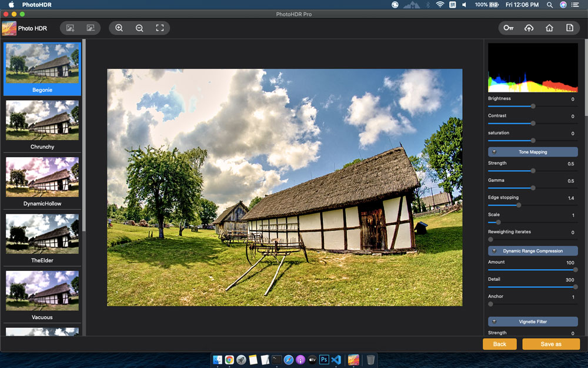The image size is (588, 368).
Task: Click the Tone Mapping Strength slider handle
Action: [533, 171]
